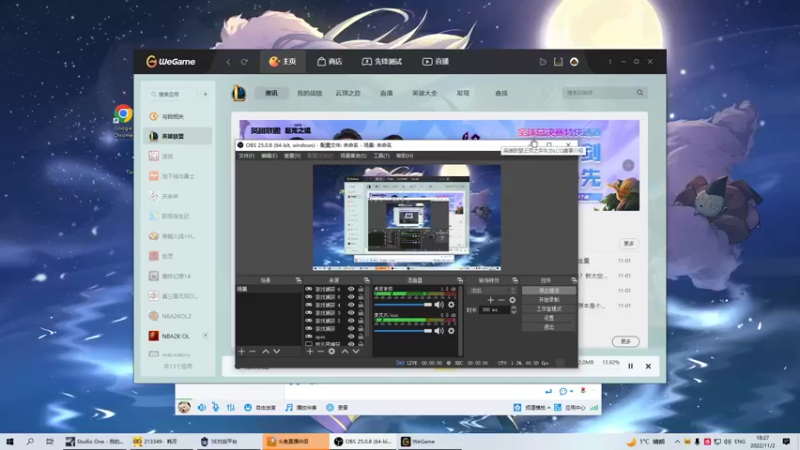Add a new scene in OBS
The height and width of the screenshot is (450, 800).
[241, 352]
